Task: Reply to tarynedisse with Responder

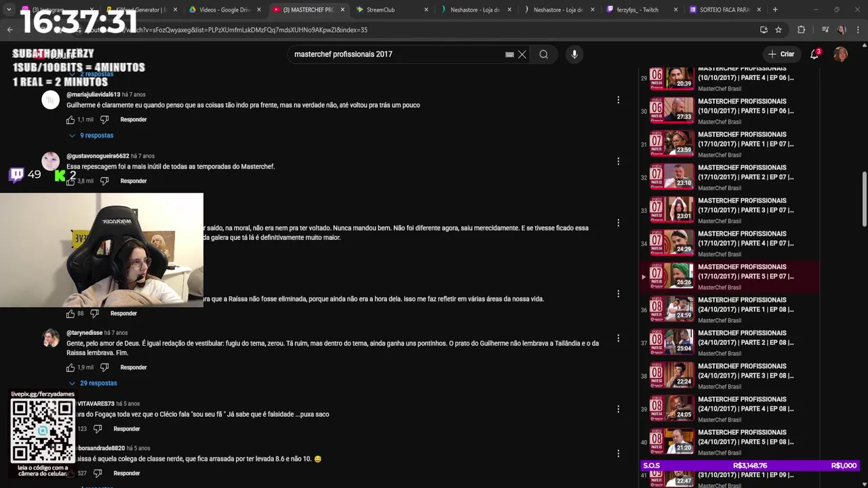Action: [x=134, y=367]
